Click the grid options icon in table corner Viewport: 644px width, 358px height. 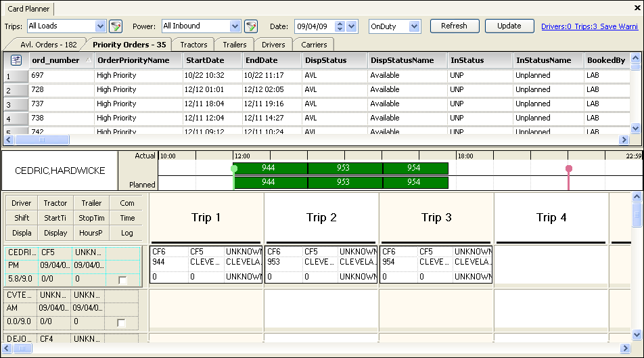pyautogui.click(x=16, y=60)
